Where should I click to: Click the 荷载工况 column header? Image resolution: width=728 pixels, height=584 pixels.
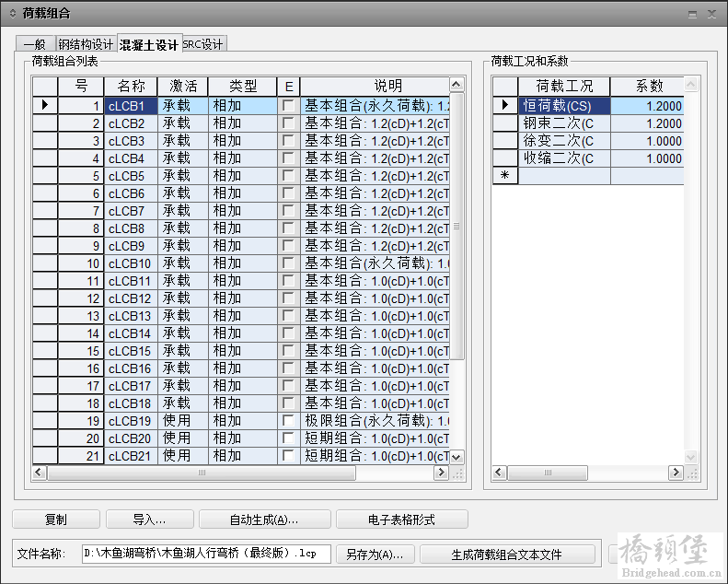[x=564, y=86]
